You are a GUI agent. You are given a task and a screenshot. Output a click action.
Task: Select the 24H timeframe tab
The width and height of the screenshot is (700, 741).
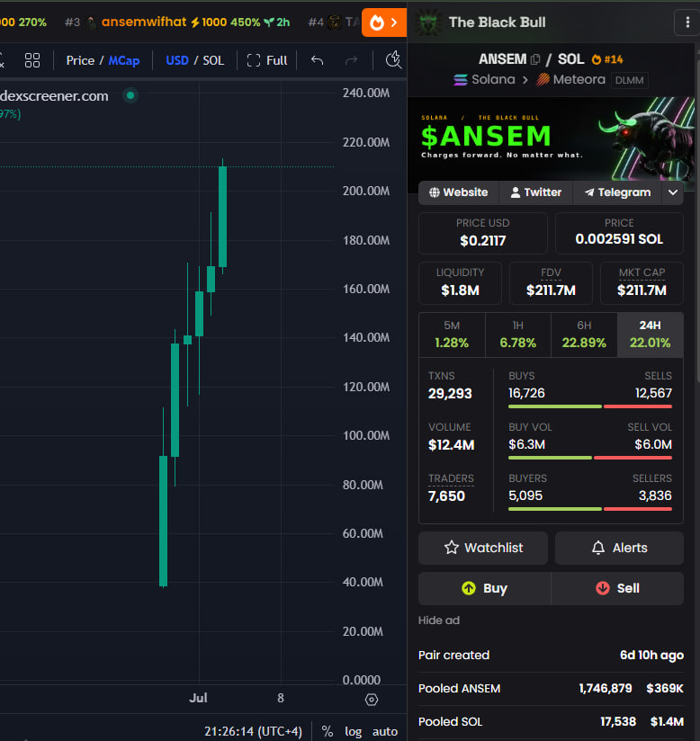(x=650, y=335)
